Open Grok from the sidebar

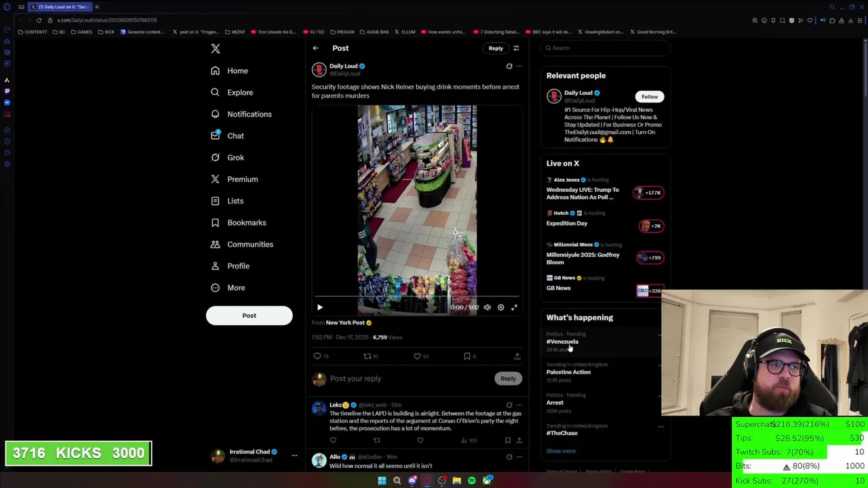227,157
